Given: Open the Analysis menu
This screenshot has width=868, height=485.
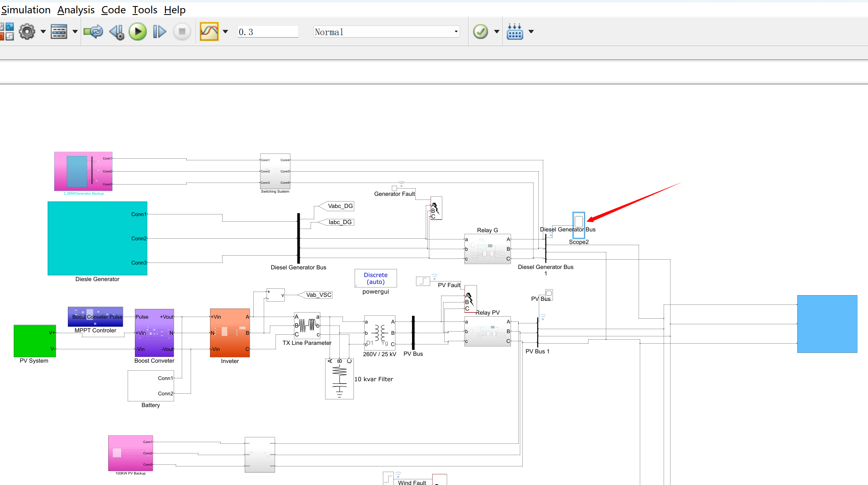Looking at the screenshot, I should (76, 10).
